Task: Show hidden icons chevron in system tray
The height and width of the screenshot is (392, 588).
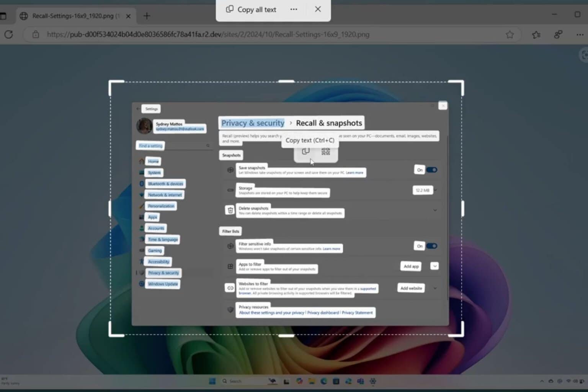Action: 542,381
